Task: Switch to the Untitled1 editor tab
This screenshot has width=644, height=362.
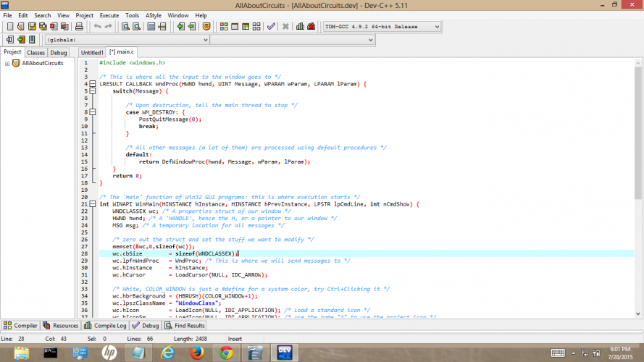Action: (x=92, y=53)
